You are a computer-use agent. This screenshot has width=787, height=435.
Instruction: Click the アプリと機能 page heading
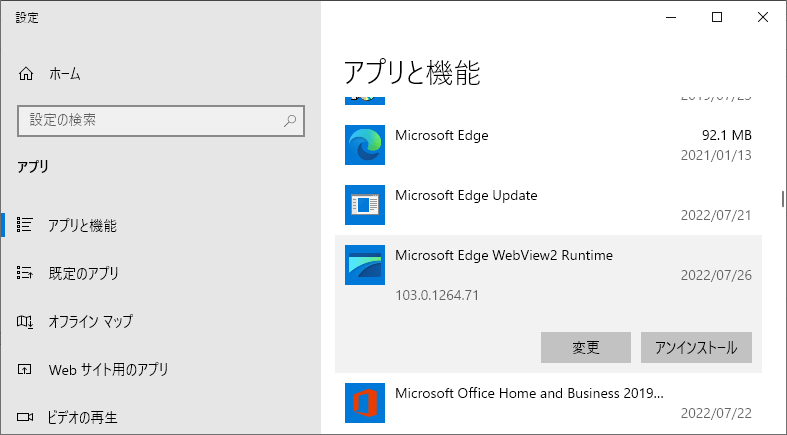point(412,73)
